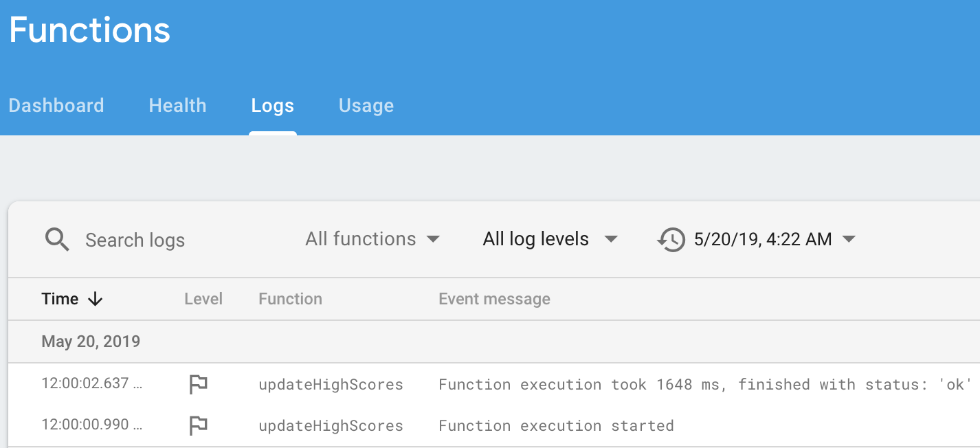Click updateHighScores in the 12:00:02.637 row

point(331,384)
